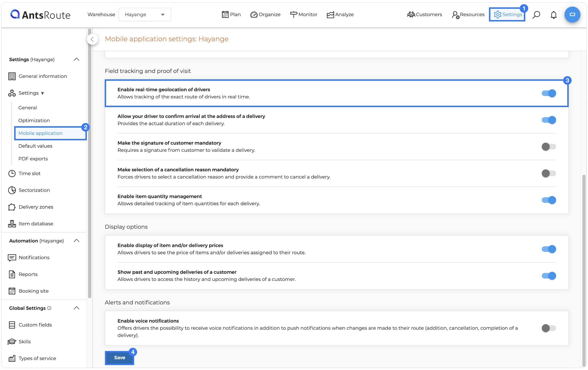The height and width of the screenshot is (370, 588).
Task: Click the Delivery zones polygon icon
Action: click(x=12, y=207)
